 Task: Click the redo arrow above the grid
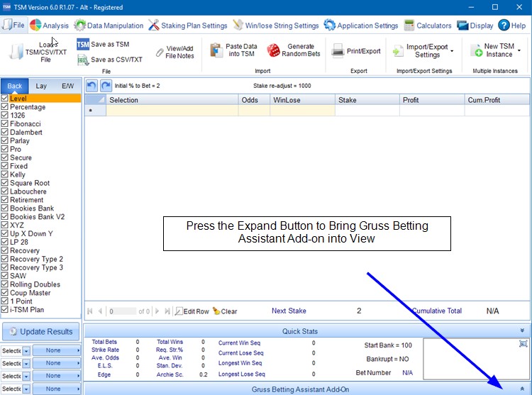(x=106, y=86)
